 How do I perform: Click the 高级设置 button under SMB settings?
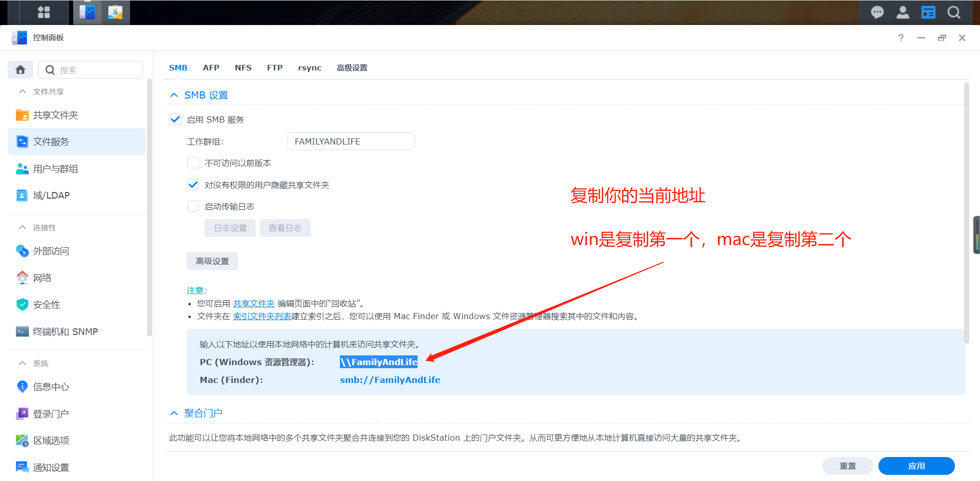pyautogui.click(x=212, y=261)
